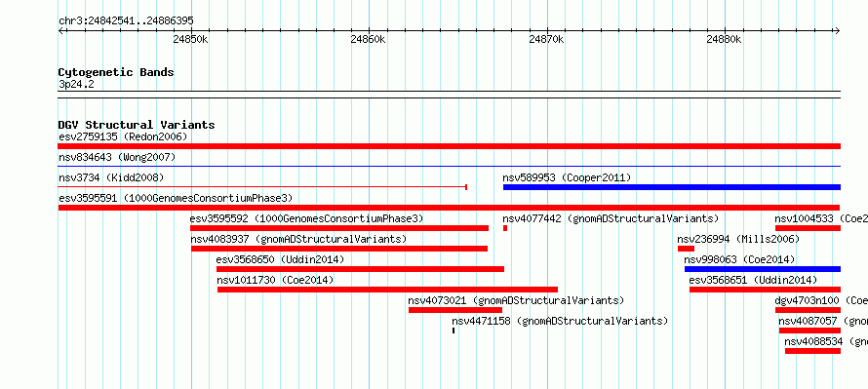Viewport: 868px width, 389px height.
Task: Select the nsv4073021 red bar
Action: pyautogui.click(x=455, y=310)
